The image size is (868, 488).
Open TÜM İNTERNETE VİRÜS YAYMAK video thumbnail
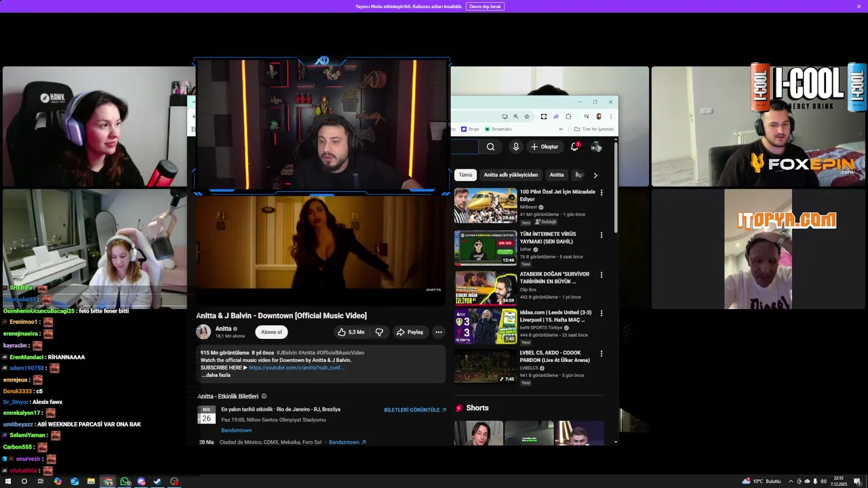coord(486,247)
